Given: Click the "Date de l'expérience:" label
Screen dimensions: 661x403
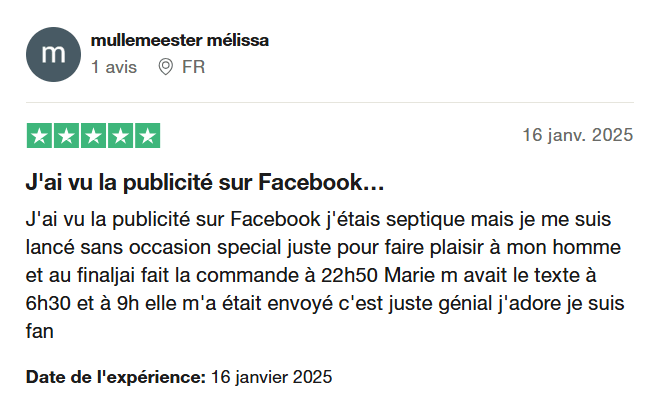Looking at the screenshot, I should coord(115,377).
